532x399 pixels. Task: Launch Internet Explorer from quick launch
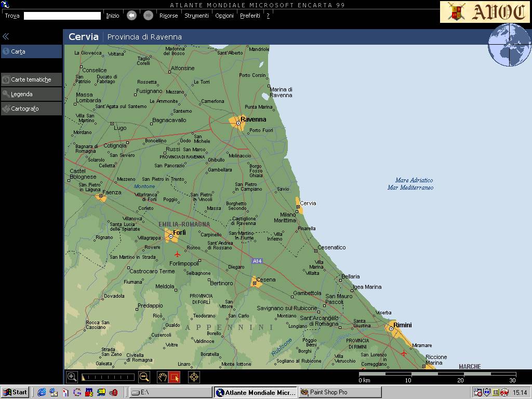[x=42, y=393]
